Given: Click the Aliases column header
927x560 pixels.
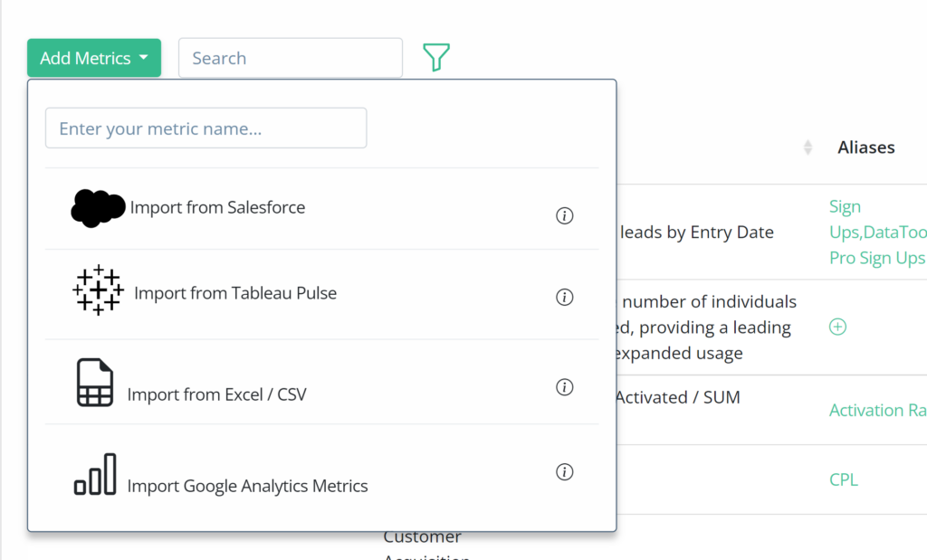Looking at the screenshot, I should click(x=866, y=147).
